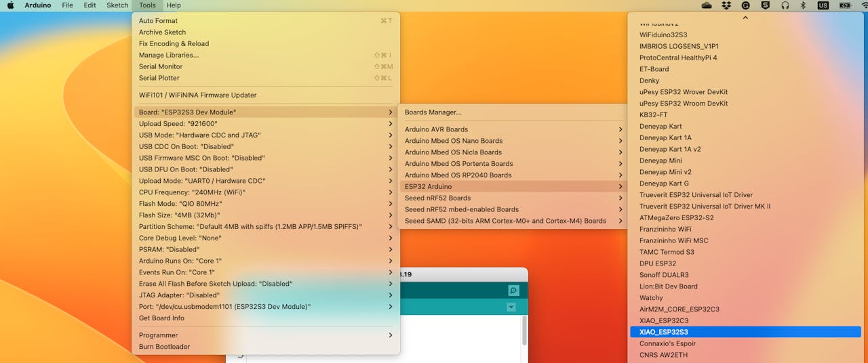Select AirM2M_CORE_ESP32C3 board
Image resolution: width=868 pixels, height=363 pixels.
(745, 309)
